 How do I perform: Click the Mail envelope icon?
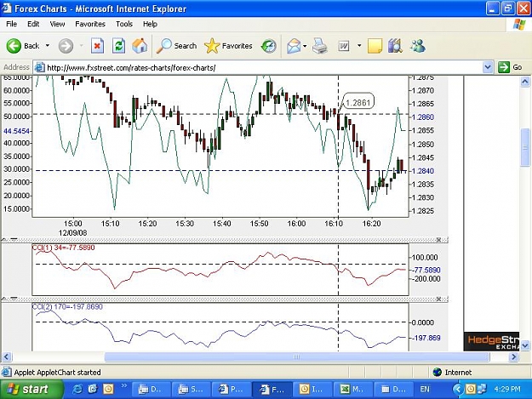tap(294, 46)
